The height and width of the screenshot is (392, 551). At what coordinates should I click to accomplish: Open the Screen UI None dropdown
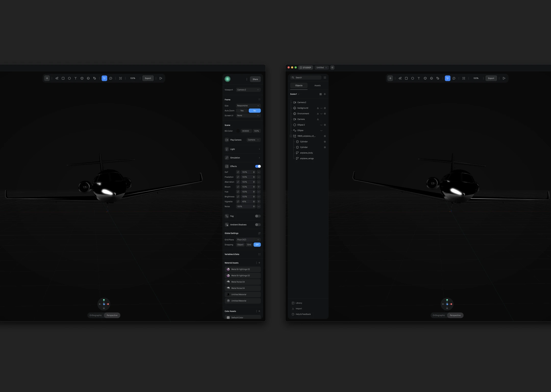(248, 116)
